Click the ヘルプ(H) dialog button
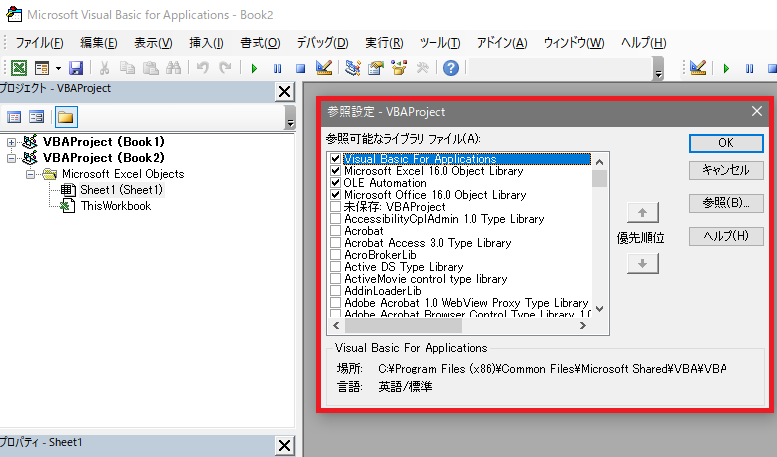 (x=726, y=236)
